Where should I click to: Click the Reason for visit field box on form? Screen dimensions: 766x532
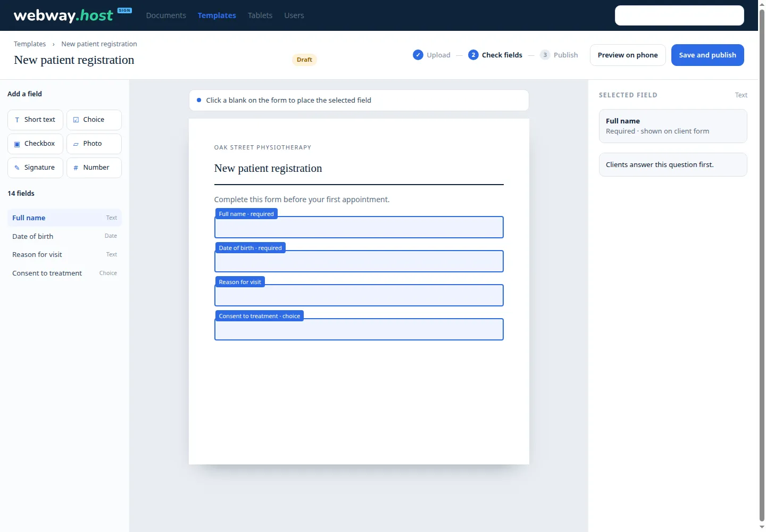point(359,295)
